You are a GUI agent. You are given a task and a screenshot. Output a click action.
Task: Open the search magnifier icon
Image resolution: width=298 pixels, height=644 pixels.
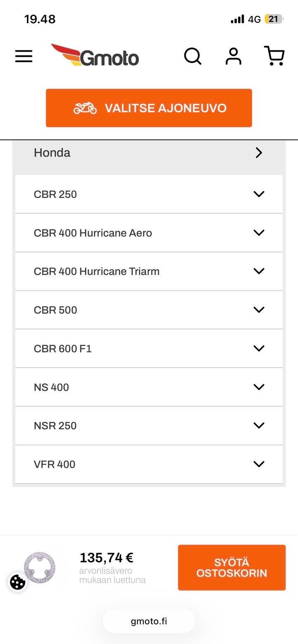pyautogui.click(x=193, y=56)
